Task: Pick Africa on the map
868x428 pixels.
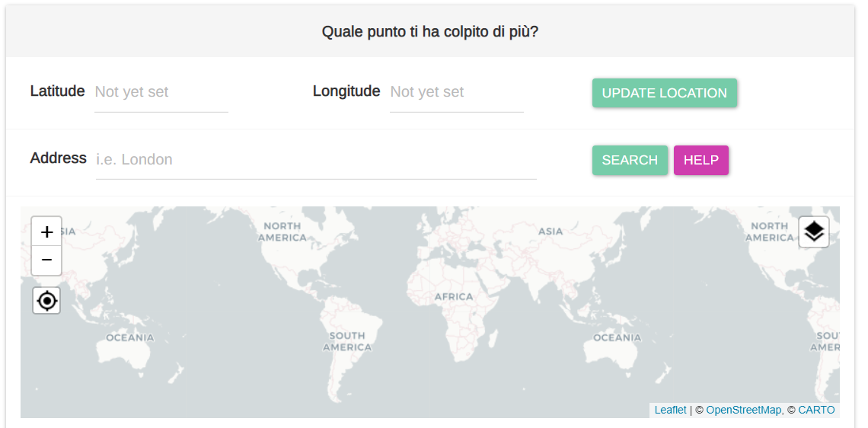Action: pyautogui.click(x=454, y=297)
